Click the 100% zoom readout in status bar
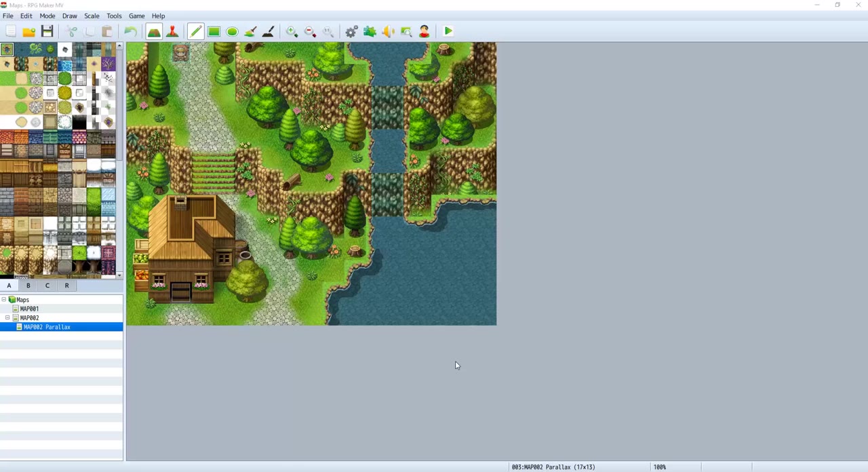The image size is (868, 472). (x=660, y=467)
